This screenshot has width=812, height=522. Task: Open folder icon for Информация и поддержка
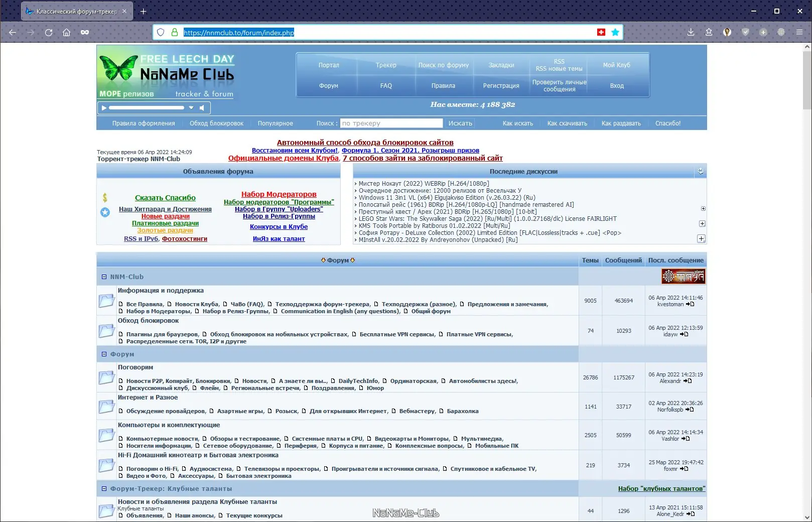click(106, 301)
